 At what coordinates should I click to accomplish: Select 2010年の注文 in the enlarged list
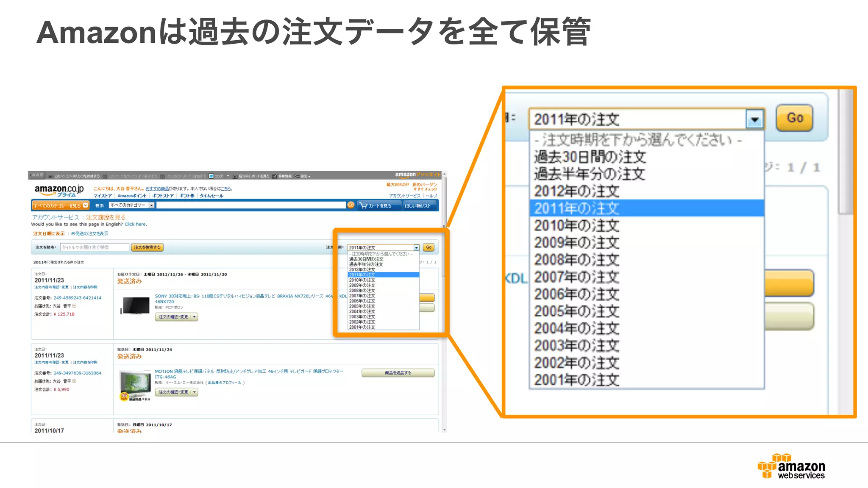coord(646,225)
